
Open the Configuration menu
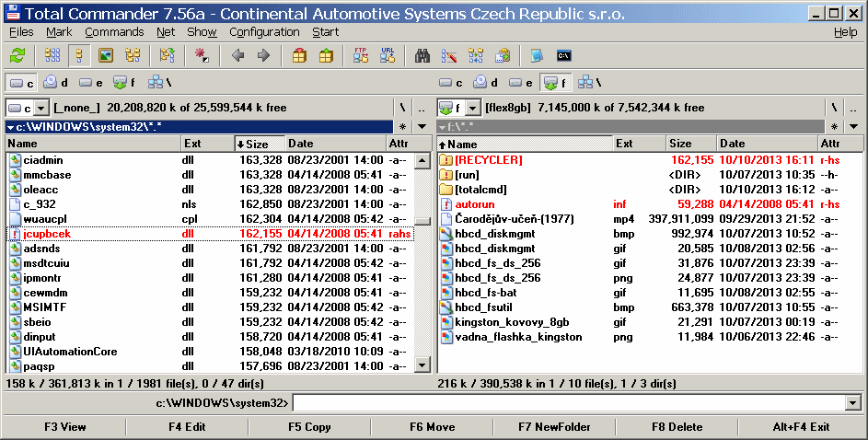click(264, 32)
